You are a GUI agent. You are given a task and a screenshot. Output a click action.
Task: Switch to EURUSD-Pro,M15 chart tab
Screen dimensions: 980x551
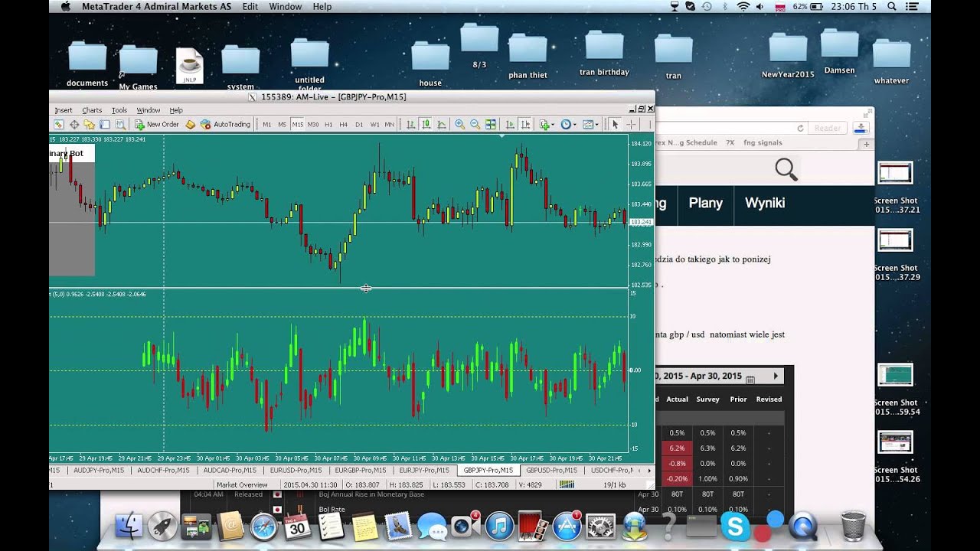(298, 470)
